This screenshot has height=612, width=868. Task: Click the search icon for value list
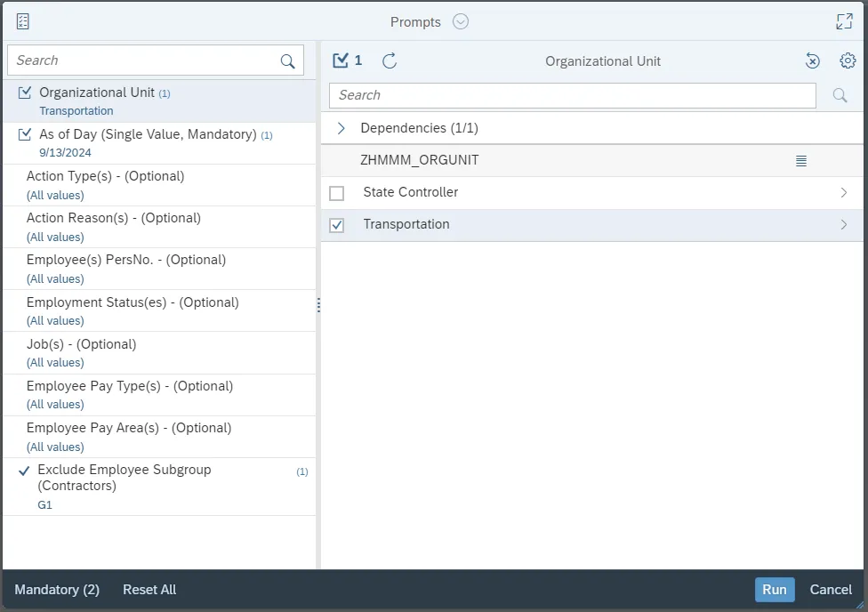[840, 95]
